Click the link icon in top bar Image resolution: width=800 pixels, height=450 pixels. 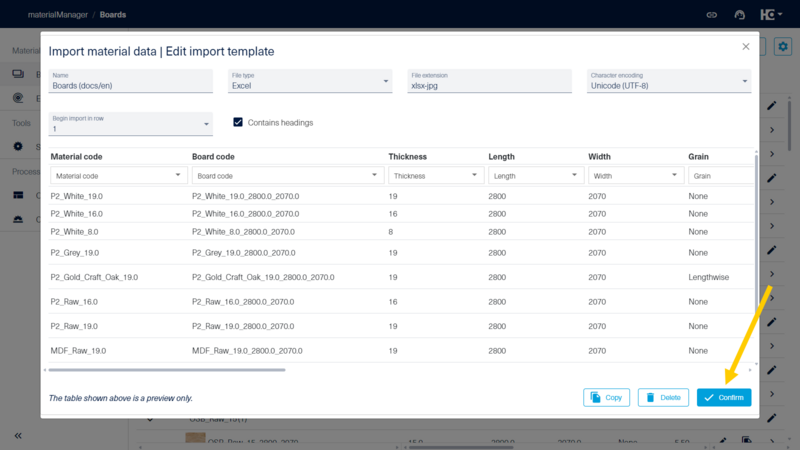(711, 15)
